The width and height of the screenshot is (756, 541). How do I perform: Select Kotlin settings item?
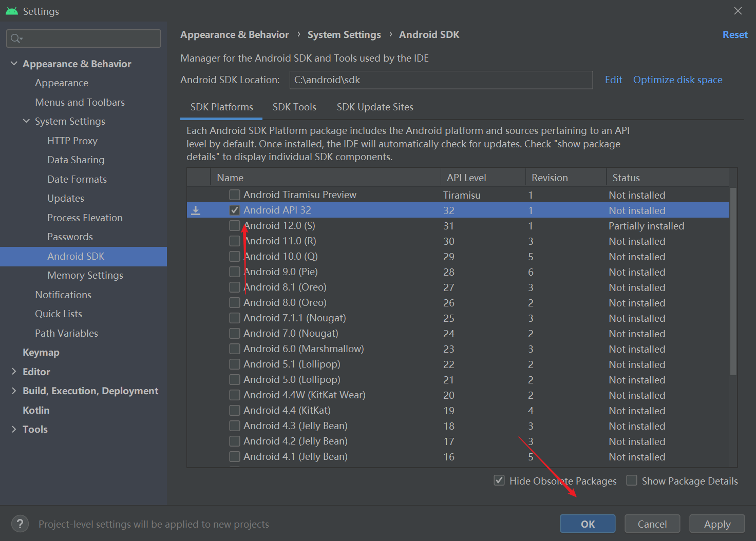tap(36, 410)
